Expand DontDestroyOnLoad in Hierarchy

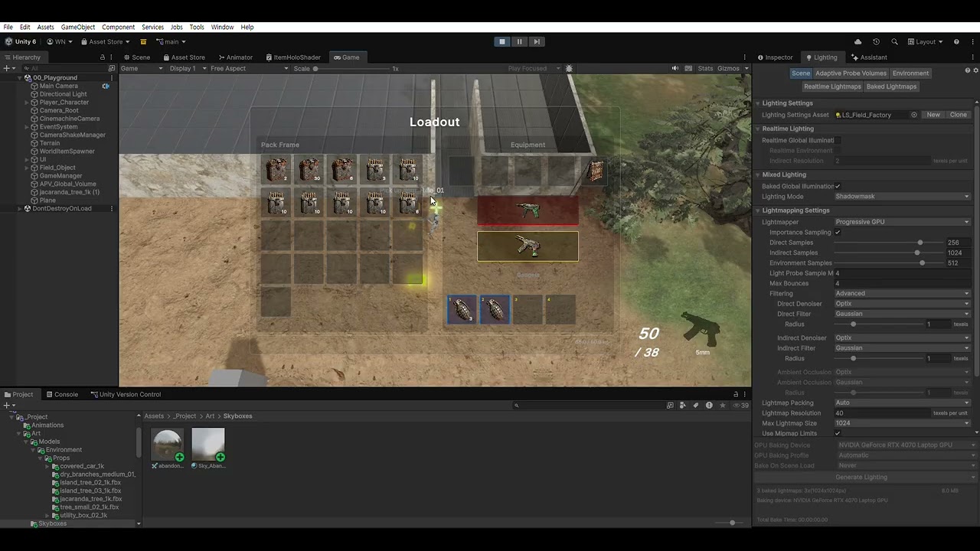point(20,208)
